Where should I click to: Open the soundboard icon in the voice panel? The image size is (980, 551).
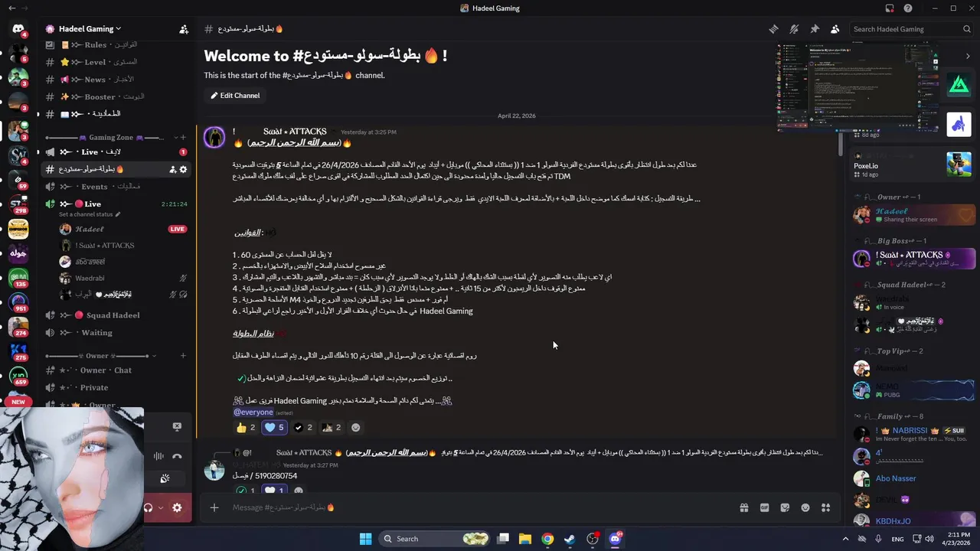point(165,478)
